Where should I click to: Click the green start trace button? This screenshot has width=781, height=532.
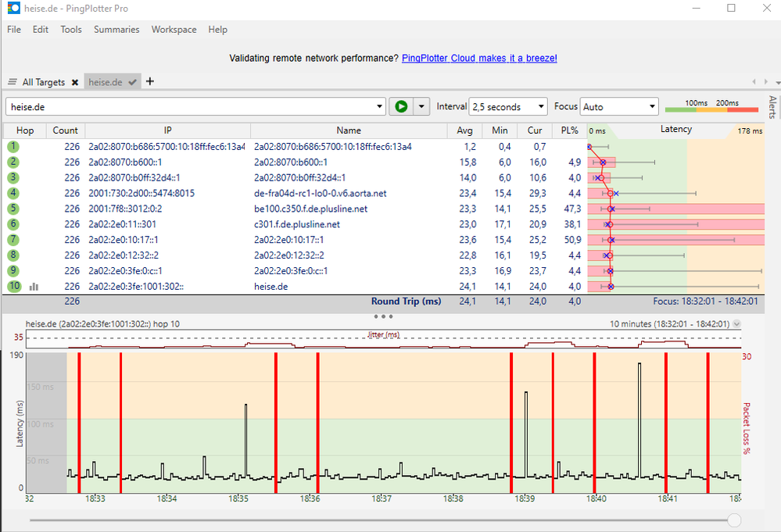pos(401,106)
